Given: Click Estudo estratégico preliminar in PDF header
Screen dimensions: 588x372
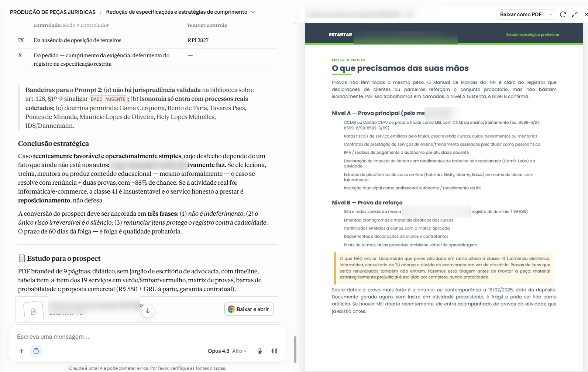Looking at the screenshot, I should click(x=533, y=35).
